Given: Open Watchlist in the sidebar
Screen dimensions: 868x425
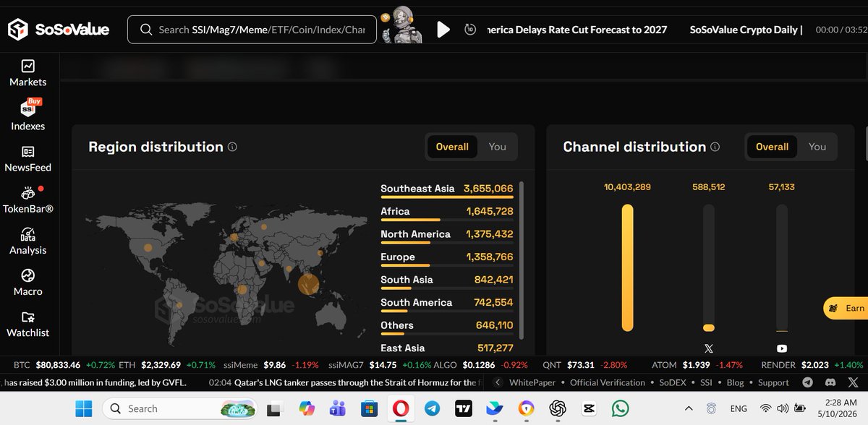Looking at the screenshot, I should click(x=27, y=324).
